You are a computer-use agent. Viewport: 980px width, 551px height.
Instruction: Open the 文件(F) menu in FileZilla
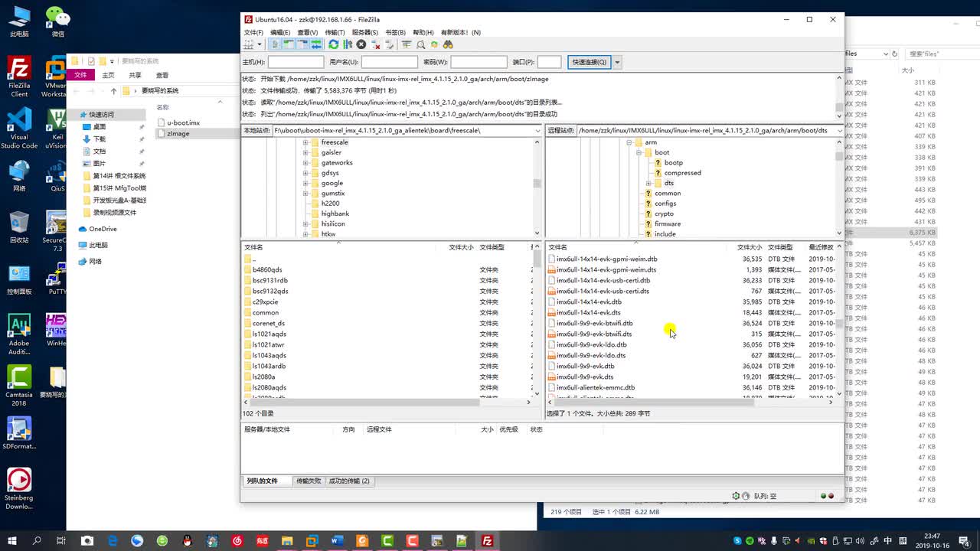pos(253,32)
